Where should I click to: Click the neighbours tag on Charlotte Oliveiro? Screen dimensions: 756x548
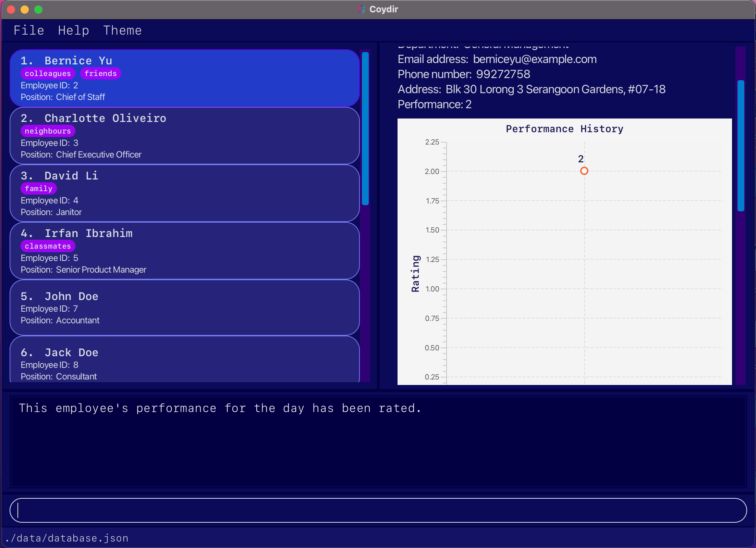(x=48, y=131)
